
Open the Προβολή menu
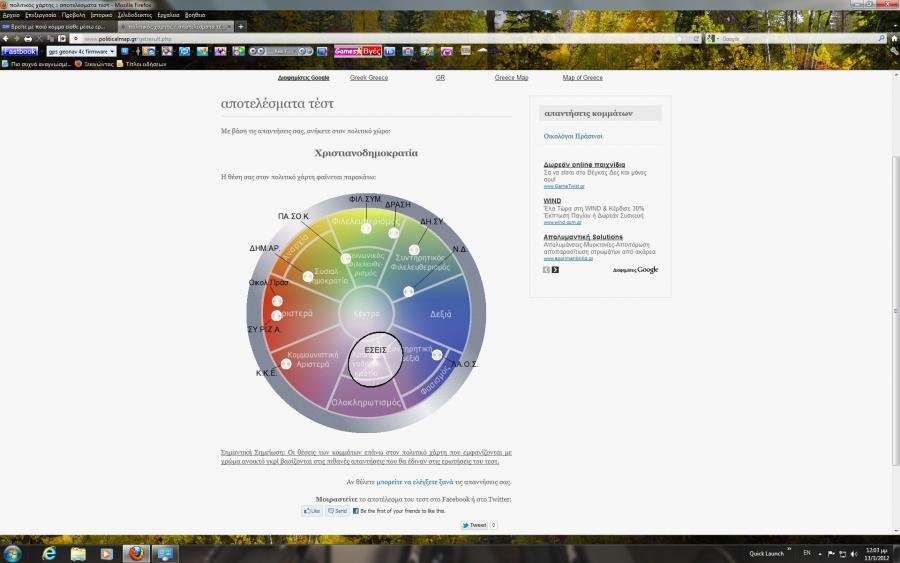(73, 15)
